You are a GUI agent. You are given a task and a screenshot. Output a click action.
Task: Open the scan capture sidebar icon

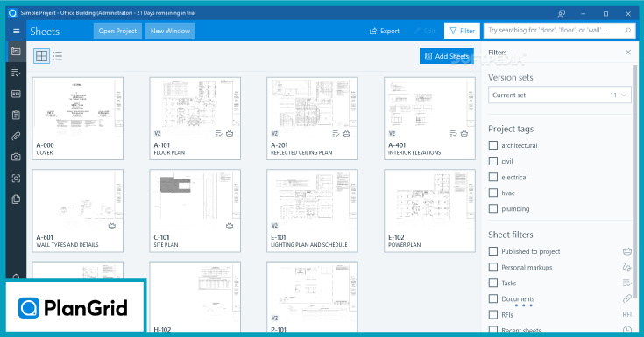tap(16, 179)
